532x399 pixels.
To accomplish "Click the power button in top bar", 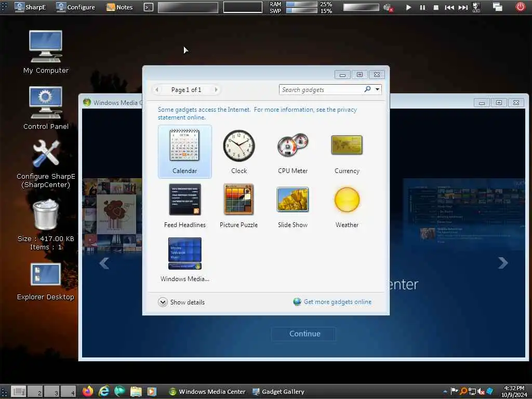I will (520, 7).
